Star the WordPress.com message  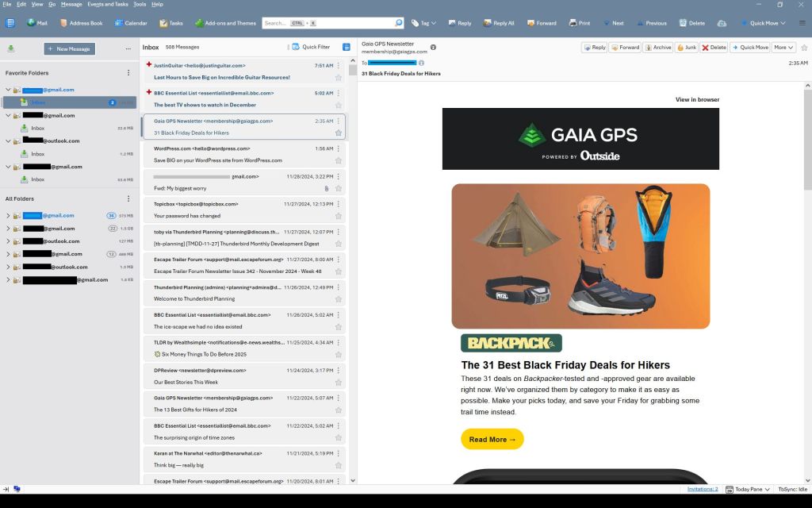point(339,160)
